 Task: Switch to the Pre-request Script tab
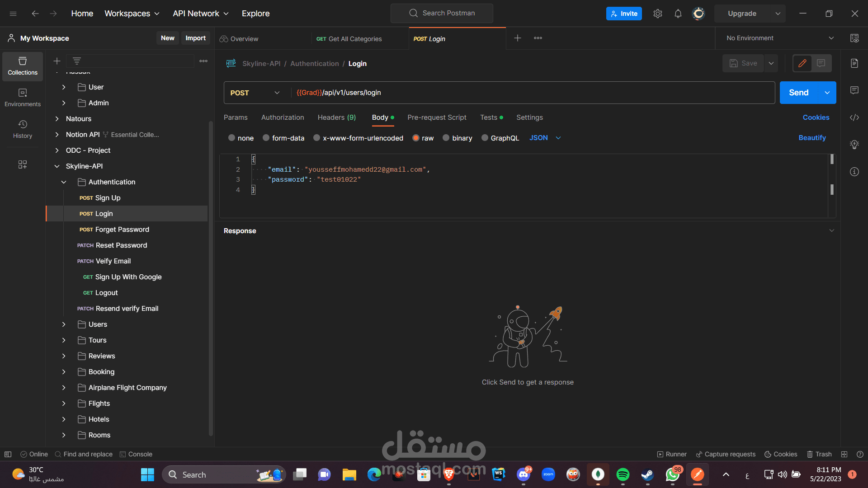(437, 117)
